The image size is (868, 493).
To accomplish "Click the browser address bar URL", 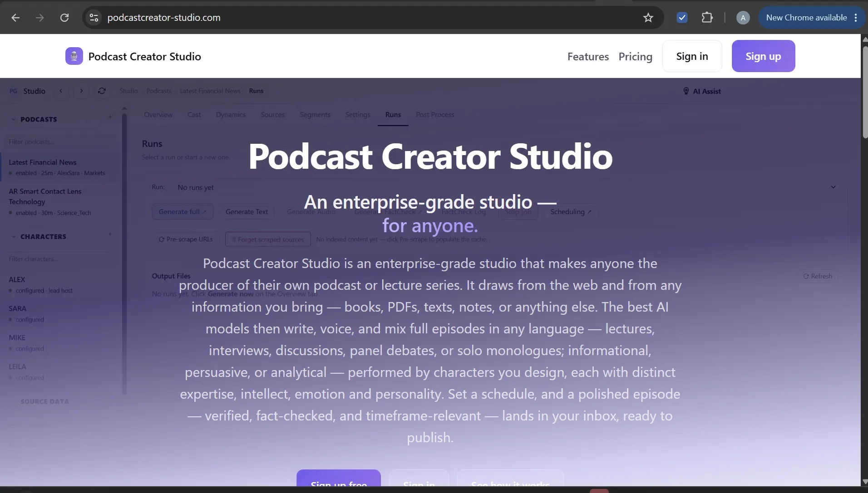I will click(x=164, y=18).
